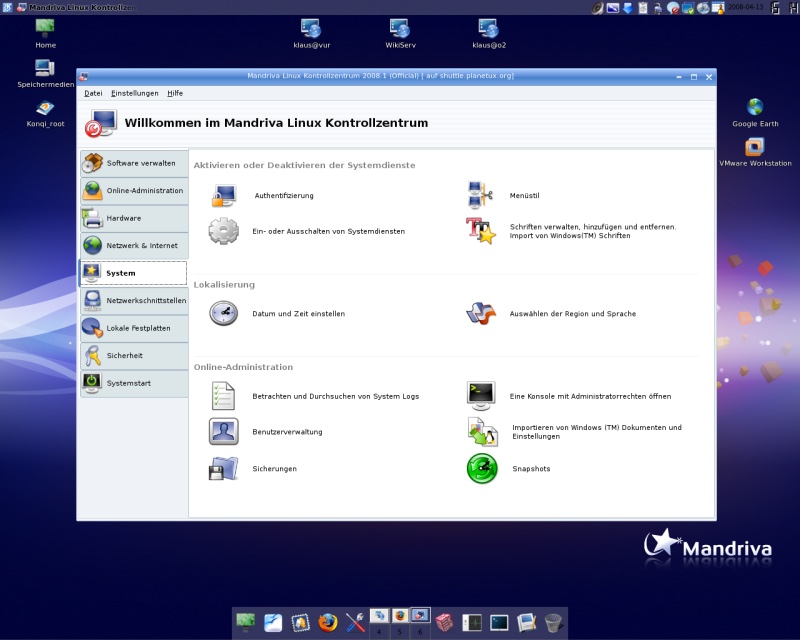The image size is (800, 640).
Task: Click the VMware Workstation desktop icon
Action: click(755, 152)
